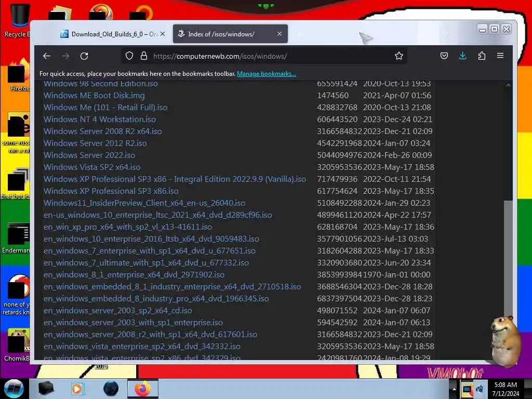This screenshot has height=399, width=532.
Task: Reload the page with the refresh icon
Action: point(84,56)
